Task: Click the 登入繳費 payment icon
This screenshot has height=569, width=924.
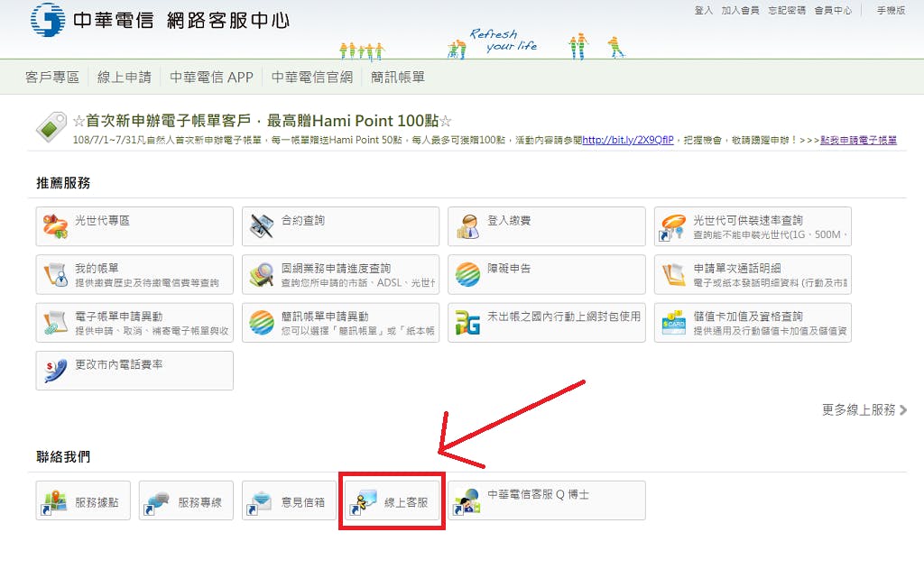Action: (467, 226)
